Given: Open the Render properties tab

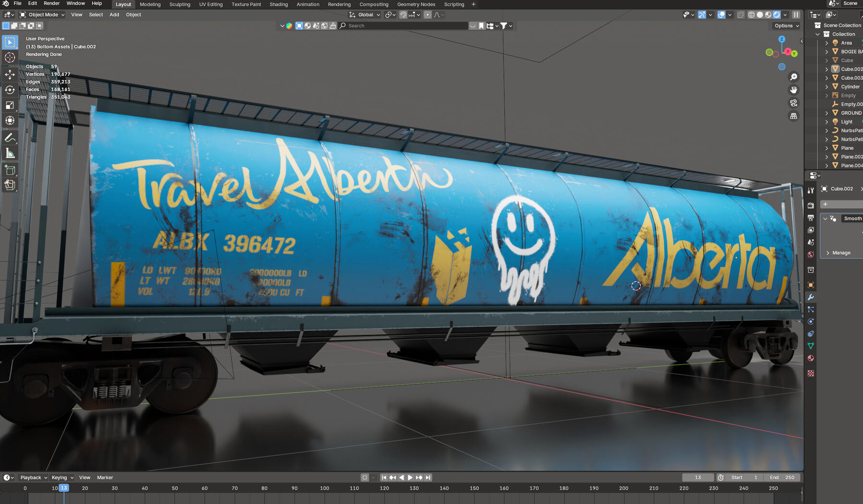Looking at the screenshot, I should (x=811, y=205).
